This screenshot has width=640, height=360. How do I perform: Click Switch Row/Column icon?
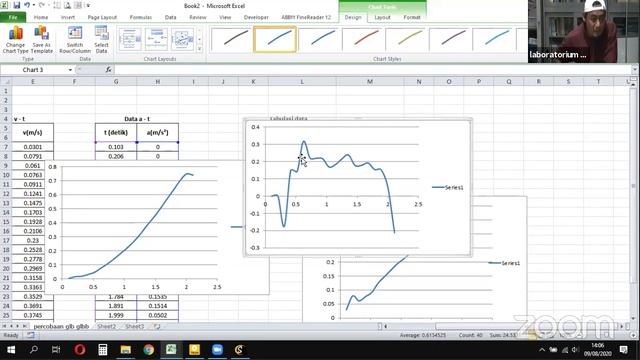pos(75,40)
